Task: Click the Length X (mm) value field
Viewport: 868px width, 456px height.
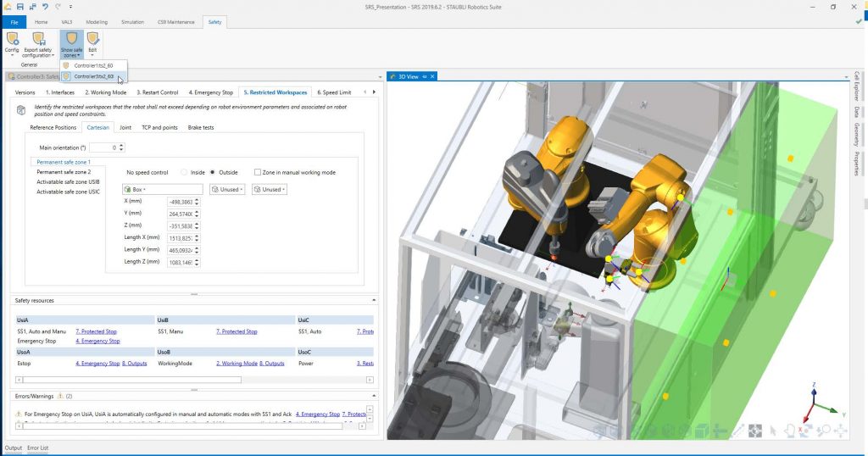Action: [x=181, y=238]
